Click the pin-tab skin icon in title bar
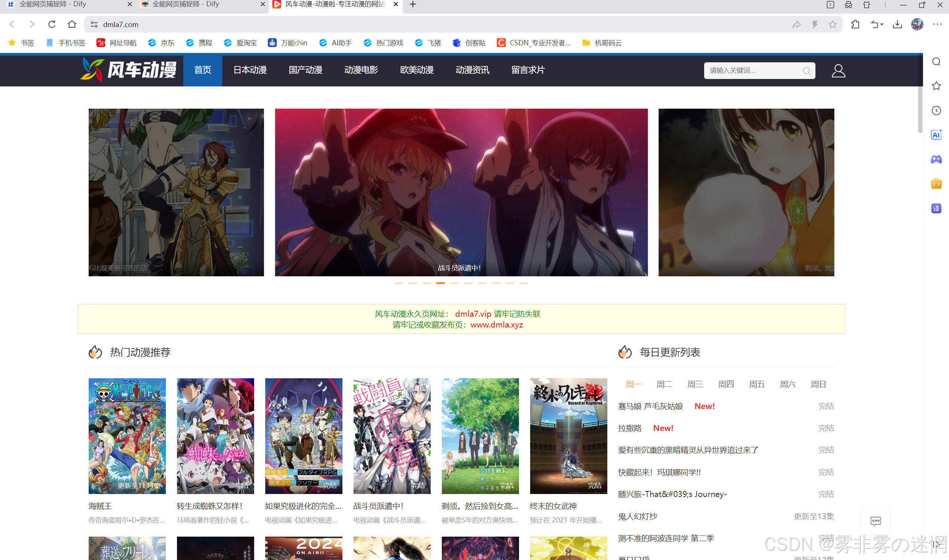 point(867,5)
